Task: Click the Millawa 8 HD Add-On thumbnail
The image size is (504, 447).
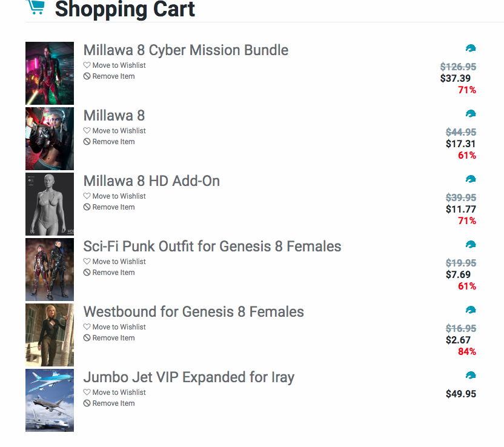Action: pyautogui.click(x=50, y=204)
